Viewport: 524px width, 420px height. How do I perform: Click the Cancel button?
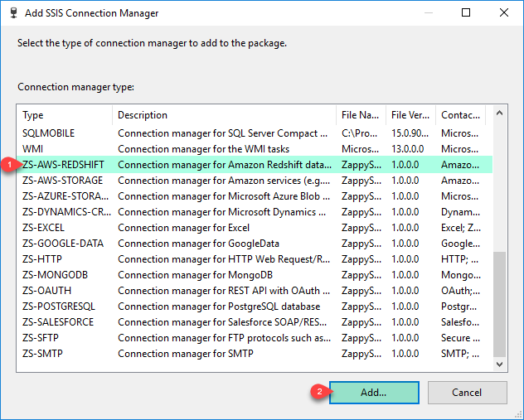tap(467, 393)
